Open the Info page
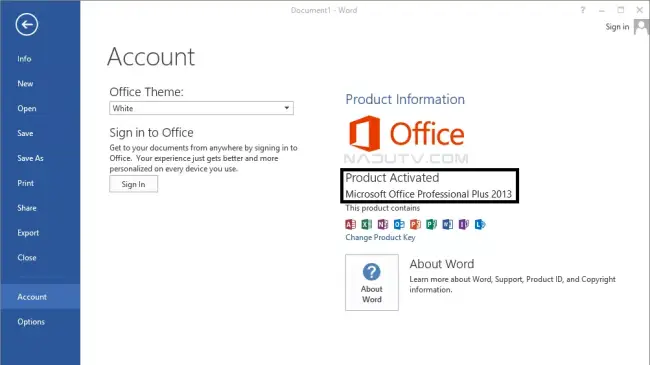Screen dimensions: 650x365 (24, 59)
